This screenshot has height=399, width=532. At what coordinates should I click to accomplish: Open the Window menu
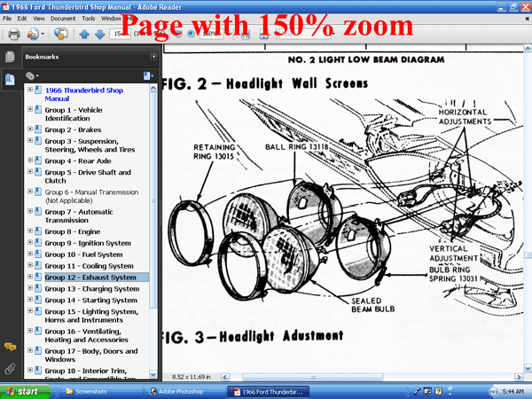coord(111,19)
